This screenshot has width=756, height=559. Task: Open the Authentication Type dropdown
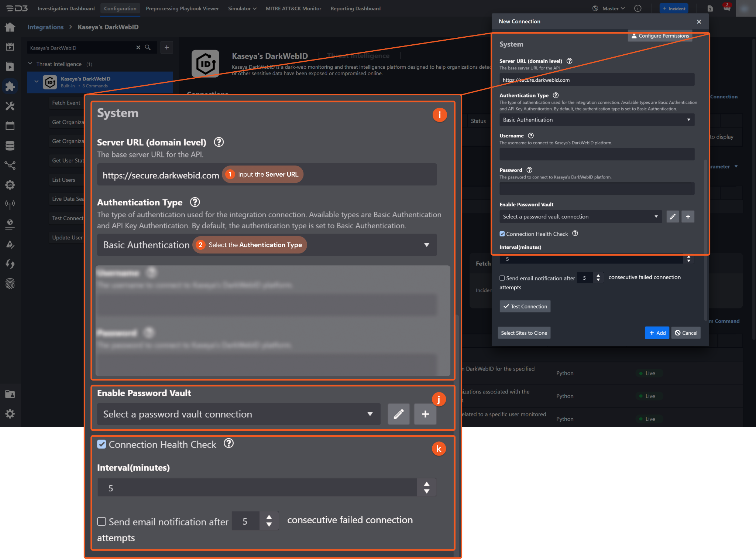[x=597, y=120]
